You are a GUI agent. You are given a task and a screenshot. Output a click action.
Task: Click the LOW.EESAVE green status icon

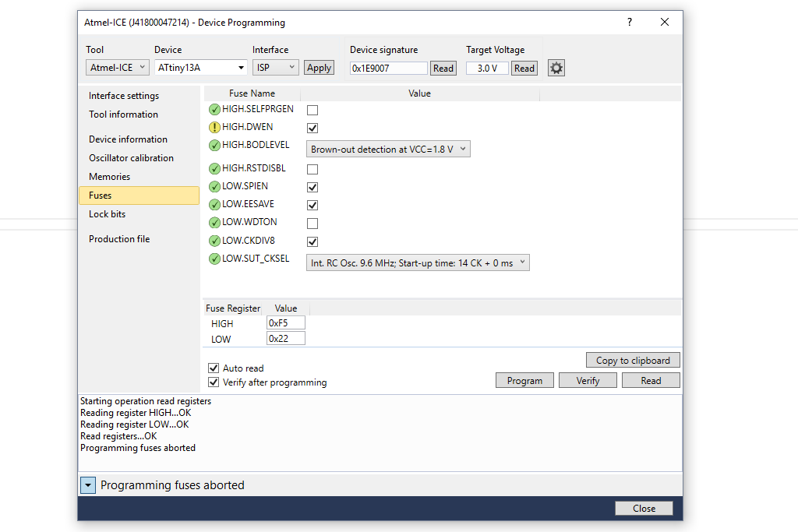(215, 204)
